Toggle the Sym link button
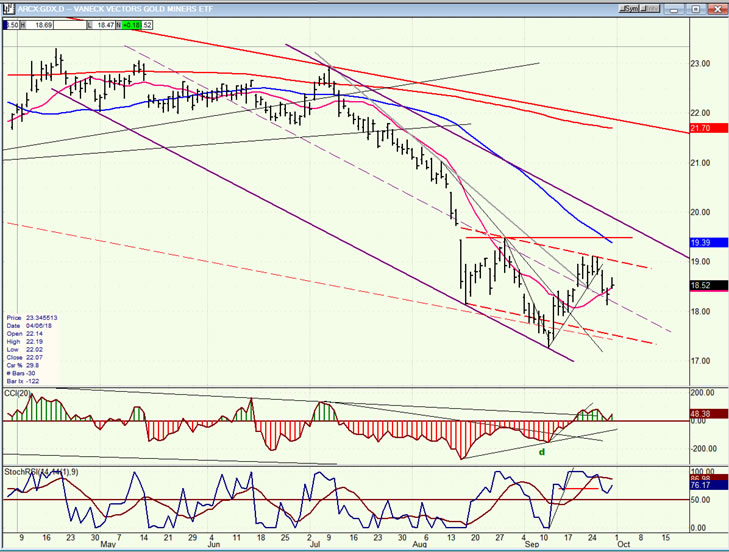 (x=631, y=9)
